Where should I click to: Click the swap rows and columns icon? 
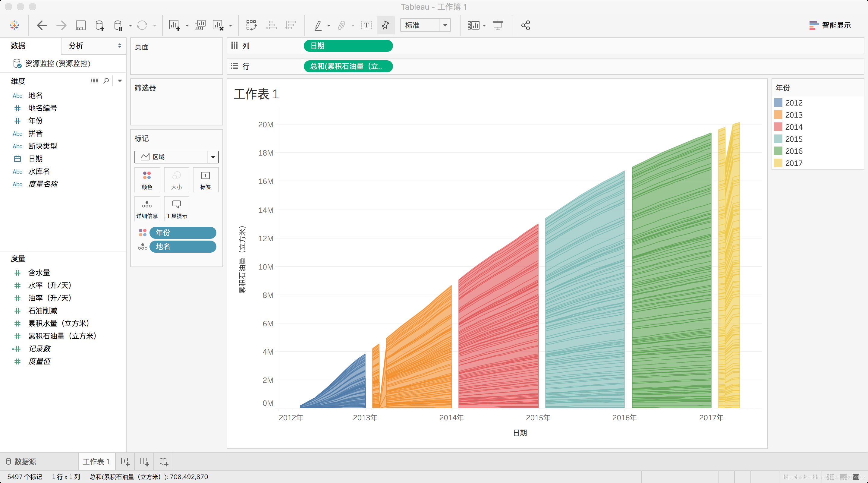coord(251,25)
